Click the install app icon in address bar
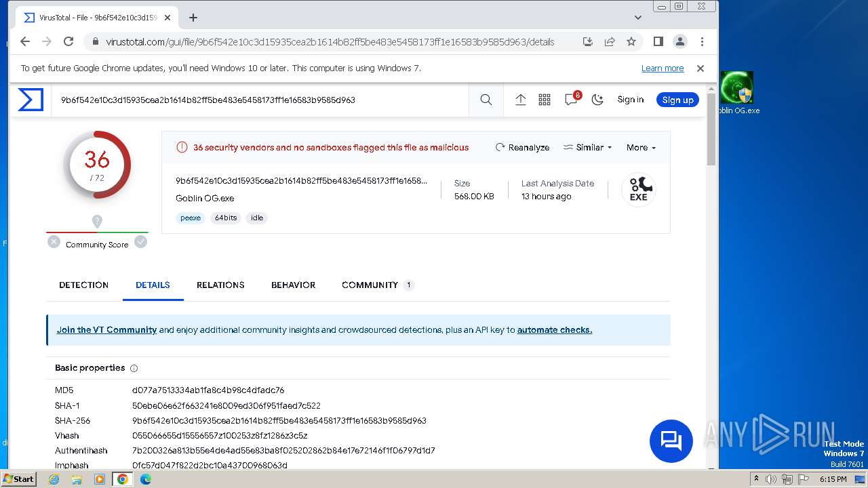The image size is (868, 488). (588, 41)
